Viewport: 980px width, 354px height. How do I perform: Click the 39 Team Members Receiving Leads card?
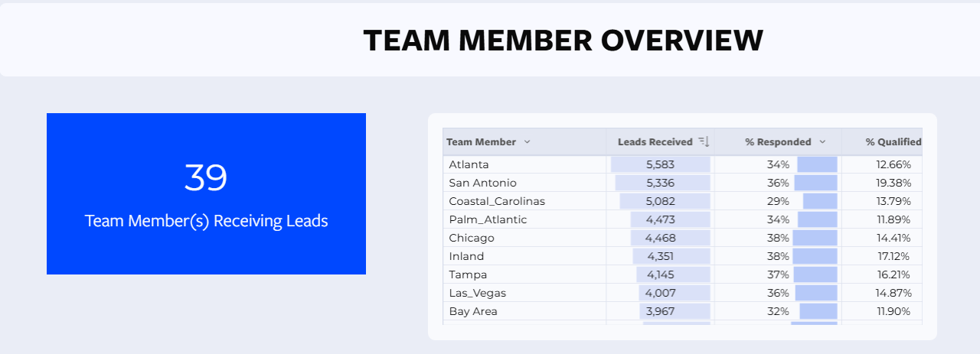pyautogui.click(x=206, y=193)
